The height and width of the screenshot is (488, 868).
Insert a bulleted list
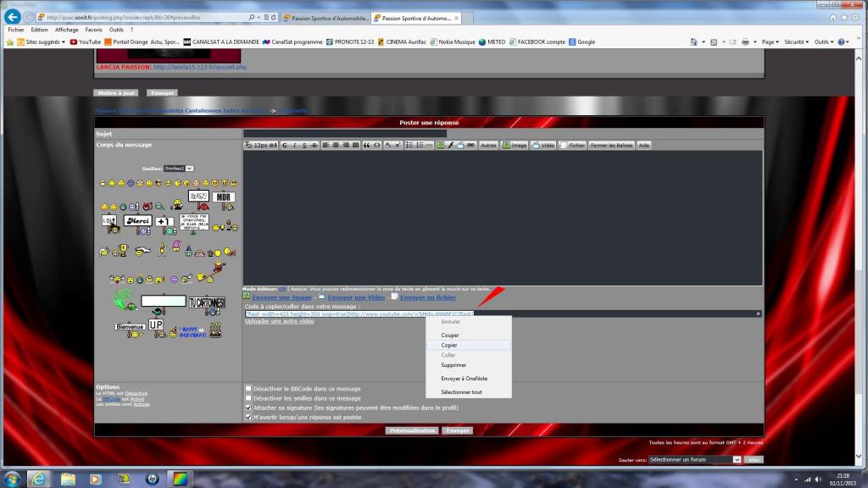(x=409, y=145)
